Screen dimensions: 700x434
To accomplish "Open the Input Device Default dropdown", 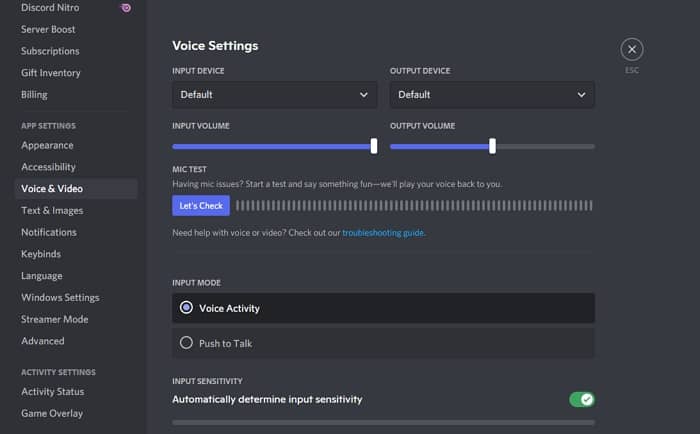I will click(x=275, y=95).
